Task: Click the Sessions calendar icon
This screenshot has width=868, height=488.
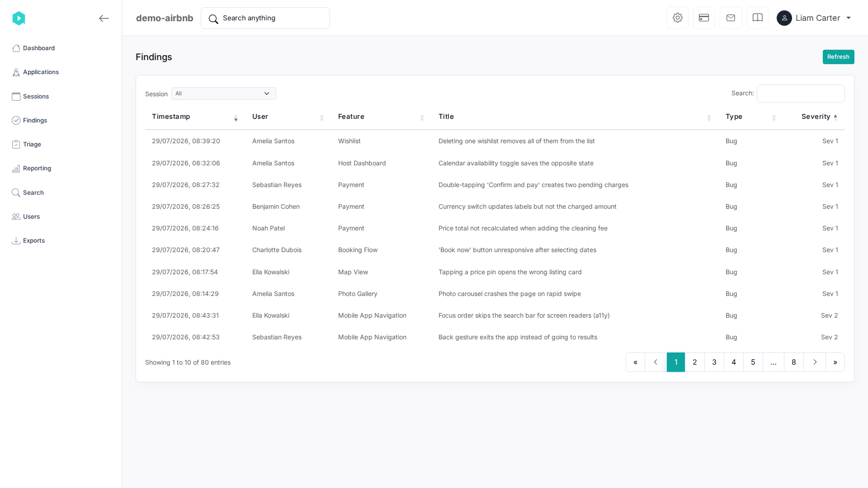Action: click(x=16, y=96)
